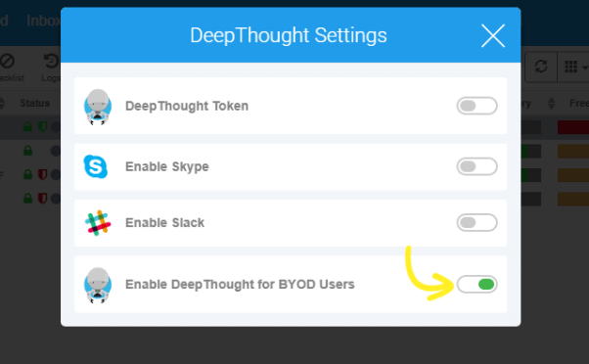
Task: Toggle the DeepThought Token switch
Action: tap(477, 106)
